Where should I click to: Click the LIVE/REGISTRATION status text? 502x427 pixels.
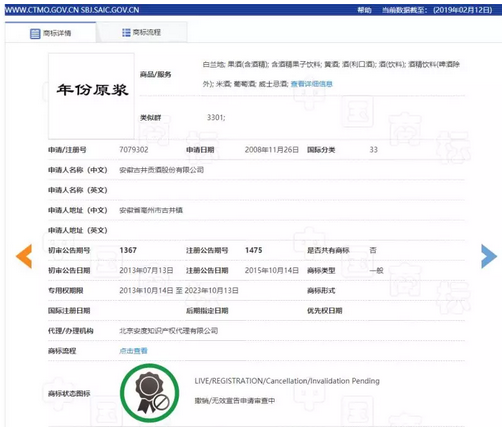click(287, 381)
